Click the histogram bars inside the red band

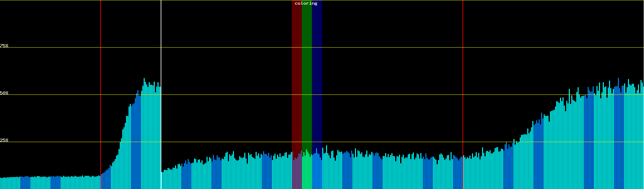297,173
